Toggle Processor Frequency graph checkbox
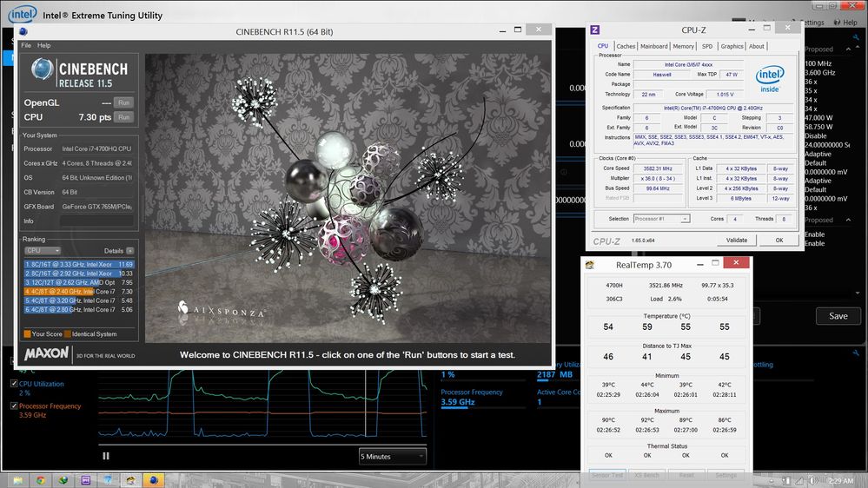 (x=14, y=406)
